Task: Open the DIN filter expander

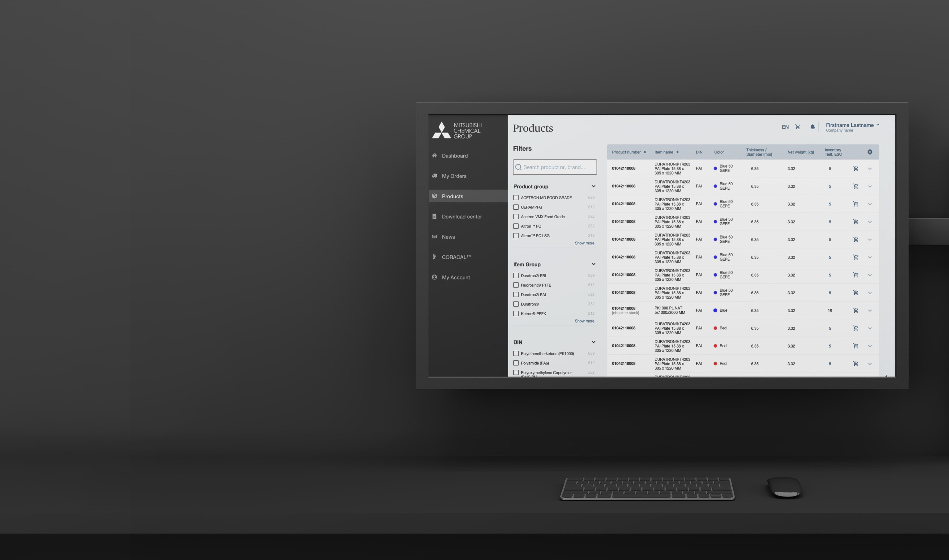Action: pyautogui.click(x=594, y=342)
